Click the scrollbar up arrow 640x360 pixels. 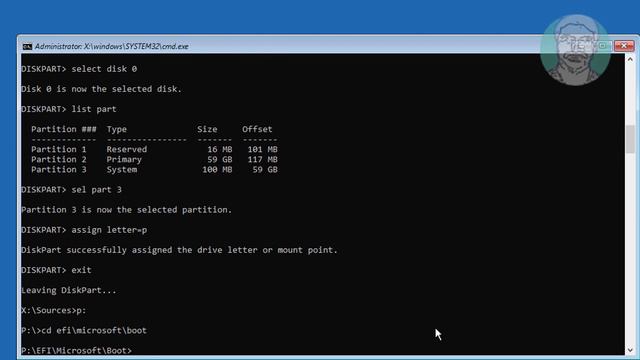click(630, 60)
